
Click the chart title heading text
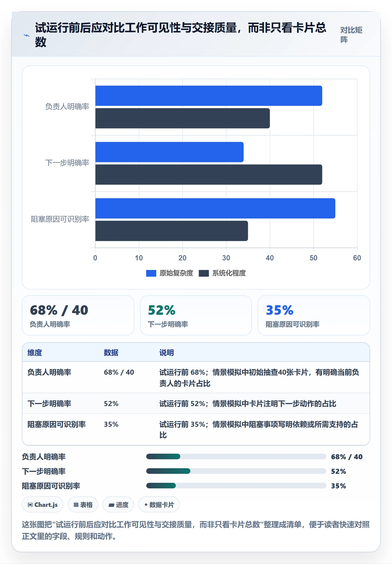[x=181, y=35]
